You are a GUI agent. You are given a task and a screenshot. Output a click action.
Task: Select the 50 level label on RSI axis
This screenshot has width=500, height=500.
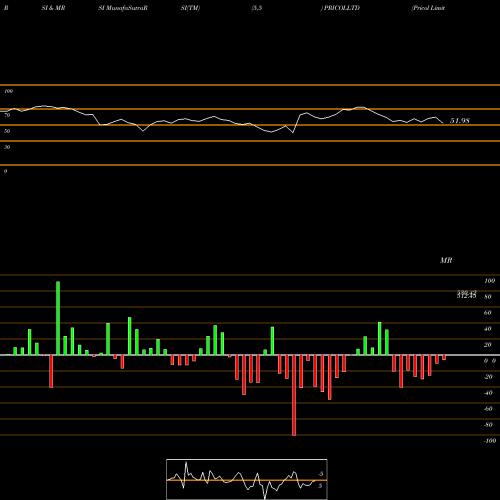click(7, 131)
